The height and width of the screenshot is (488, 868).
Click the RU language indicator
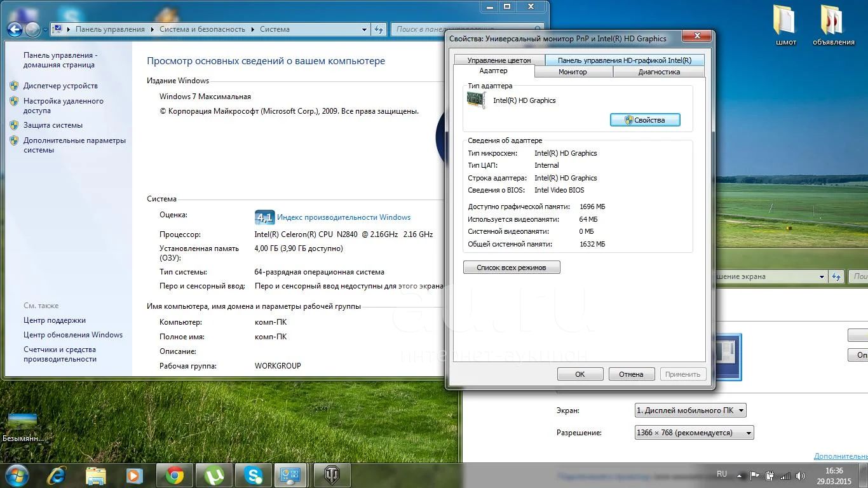click(722, 474)
